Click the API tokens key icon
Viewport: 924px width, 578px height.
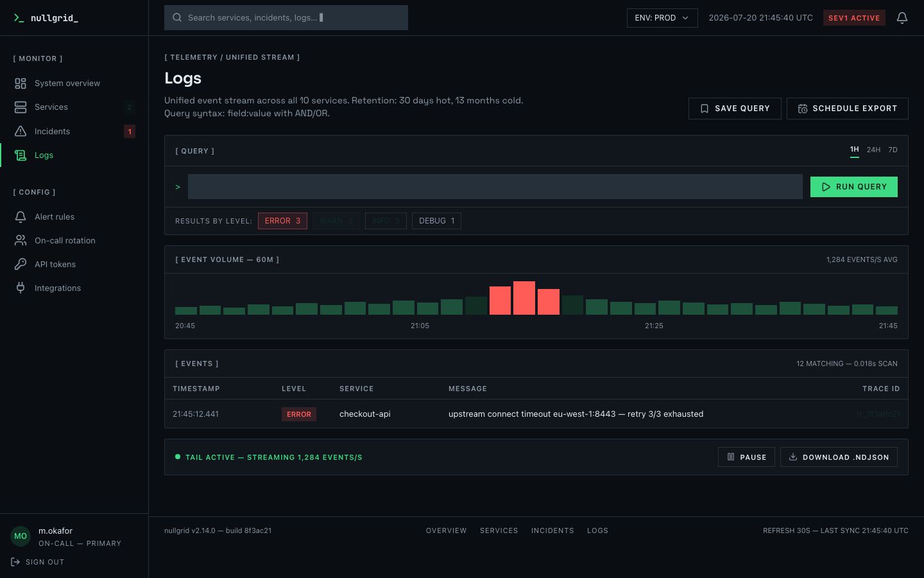21,265
